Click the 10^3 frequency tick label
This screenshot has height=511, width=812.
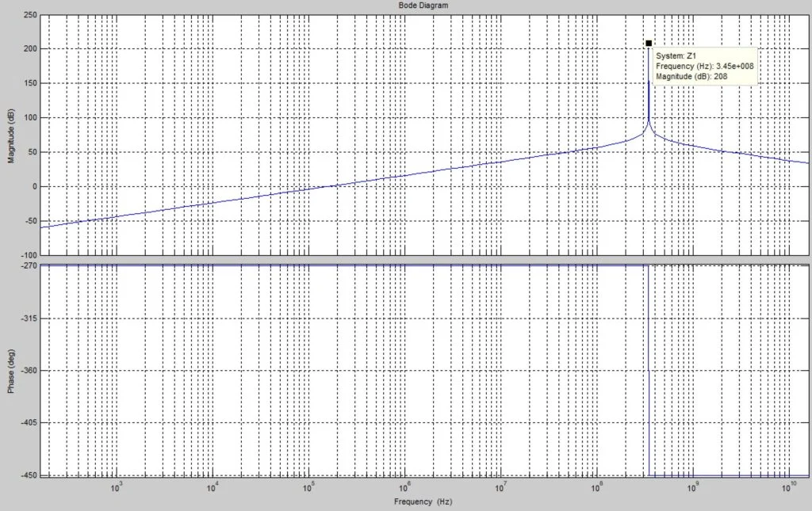coord(117,486)
